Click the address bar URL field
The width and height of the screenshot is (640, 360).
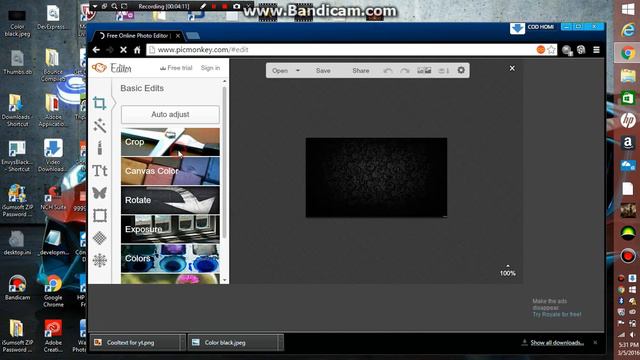coord(343,50)
